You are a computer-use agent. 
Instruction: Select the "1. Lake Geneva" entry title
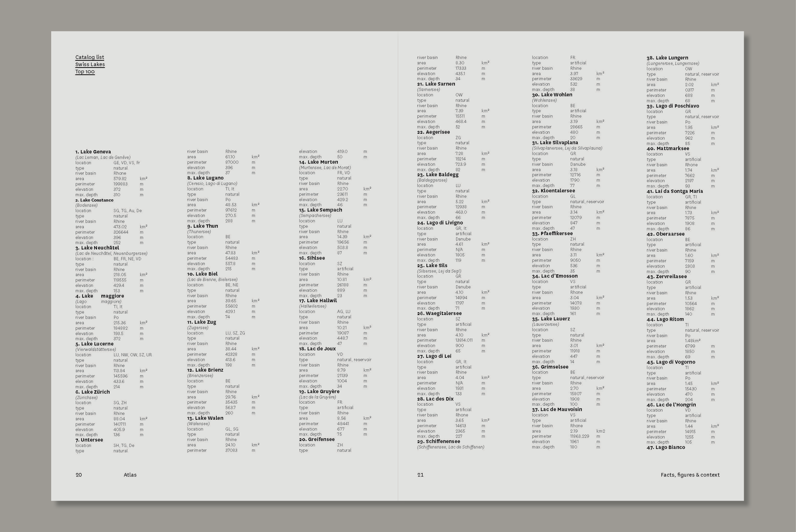93,152
